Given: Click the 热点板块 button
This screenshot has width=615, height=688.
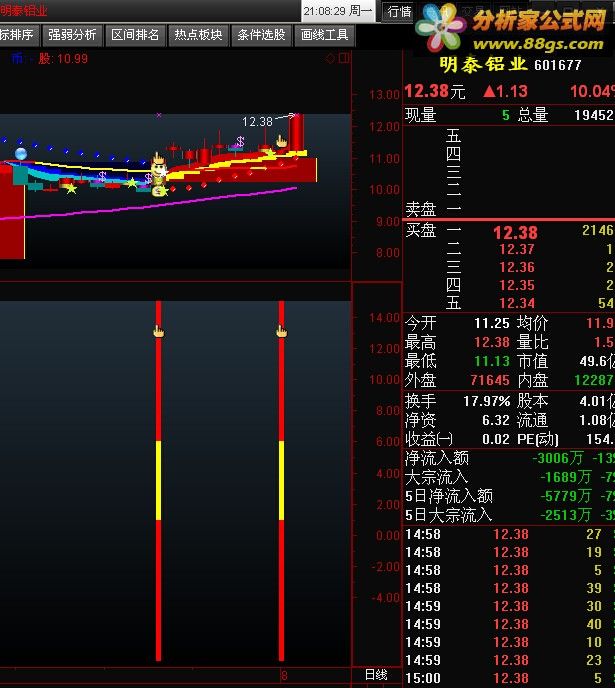Looking at the screenshot, I should tap(199, 35).
